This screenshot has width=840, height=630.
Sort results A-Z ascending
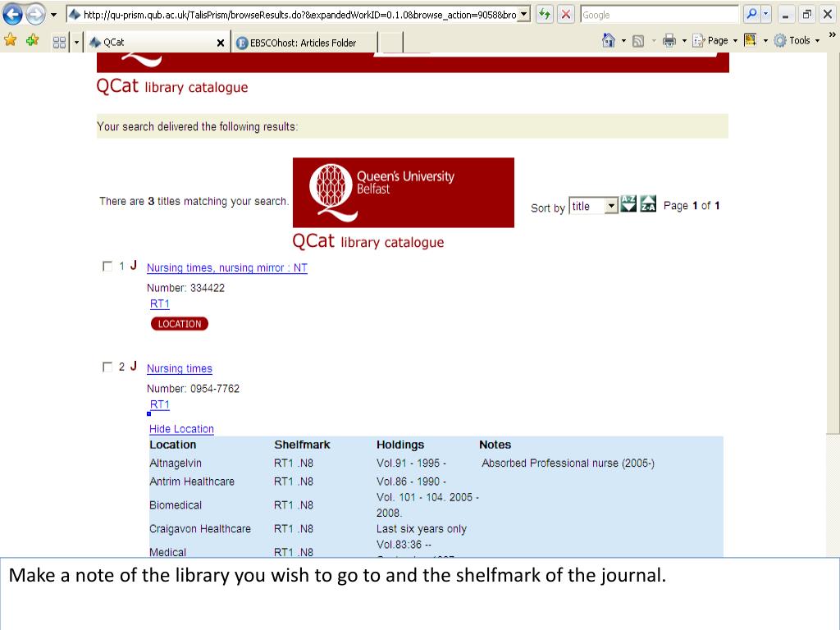(x=628, y=204)
